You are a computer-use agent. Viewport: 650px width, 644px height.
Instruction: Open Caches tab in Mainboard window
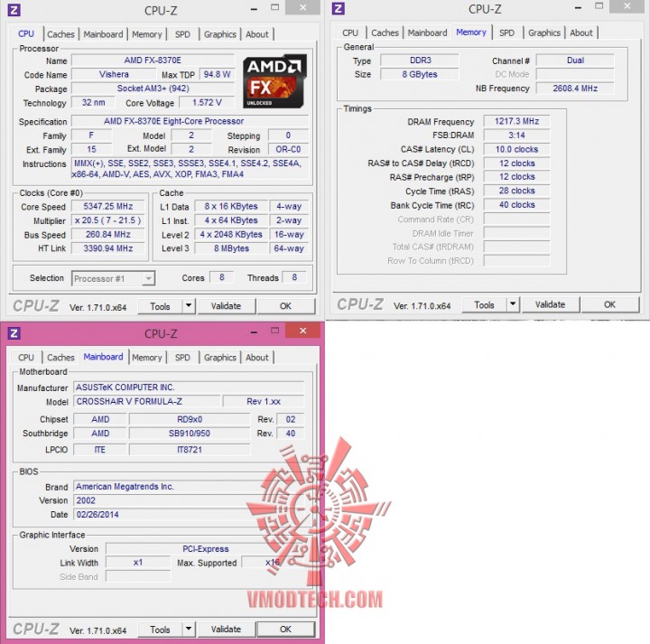(60, 358)
